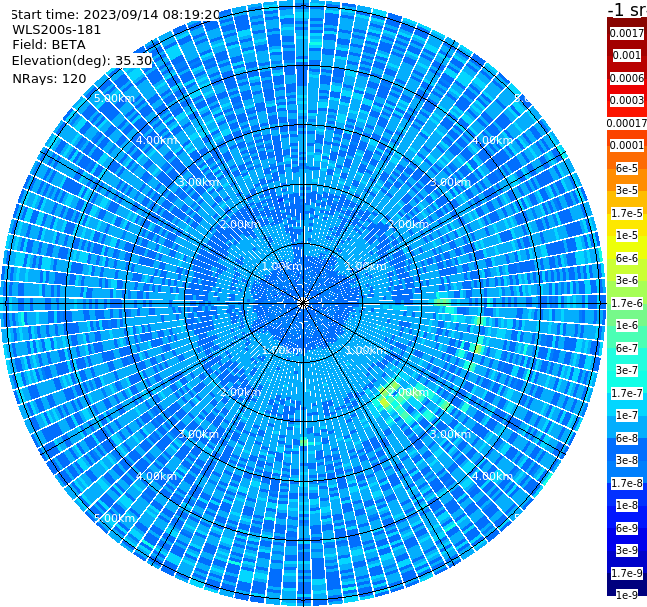The image size is (647, 607).
Task: Select the 3e-7 colorbar value
Action: [627, 370]
